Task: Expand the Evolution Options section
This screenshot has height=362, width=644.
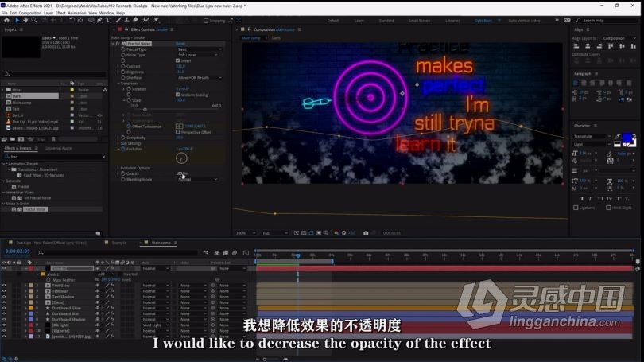Action: point(118,168)
